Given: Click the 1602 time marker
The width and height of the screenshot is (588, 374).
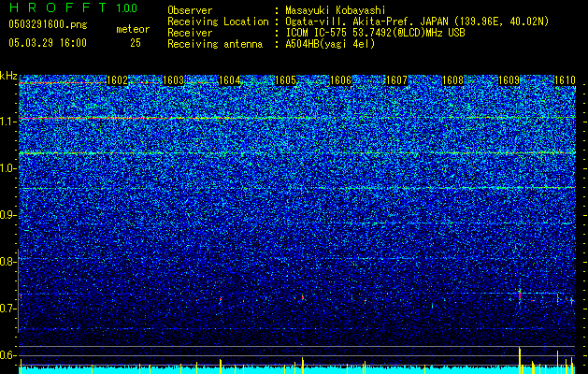Looking at the screenshot, I should click(x=118, y=80).
